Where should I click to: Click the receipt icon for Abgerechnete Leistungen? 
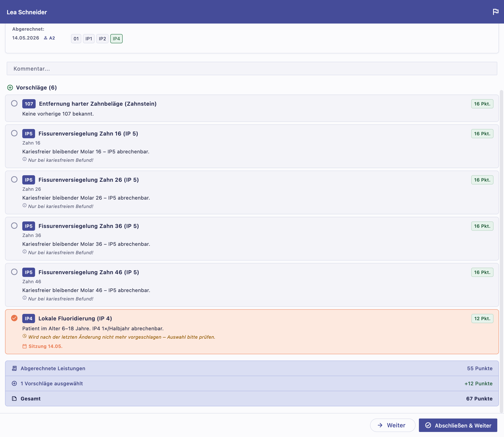14,369
